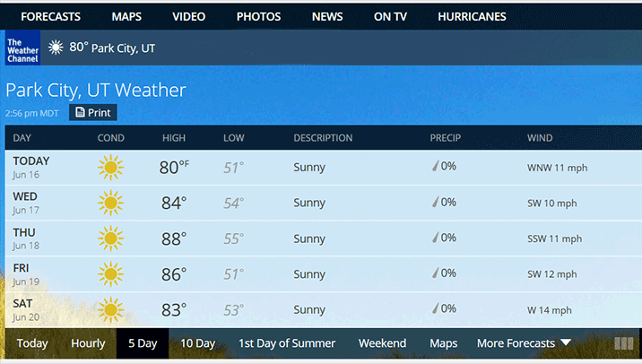Select the Today tab in bottom bar
This screenshot has height=364, width=642.
tap(32, 343)
